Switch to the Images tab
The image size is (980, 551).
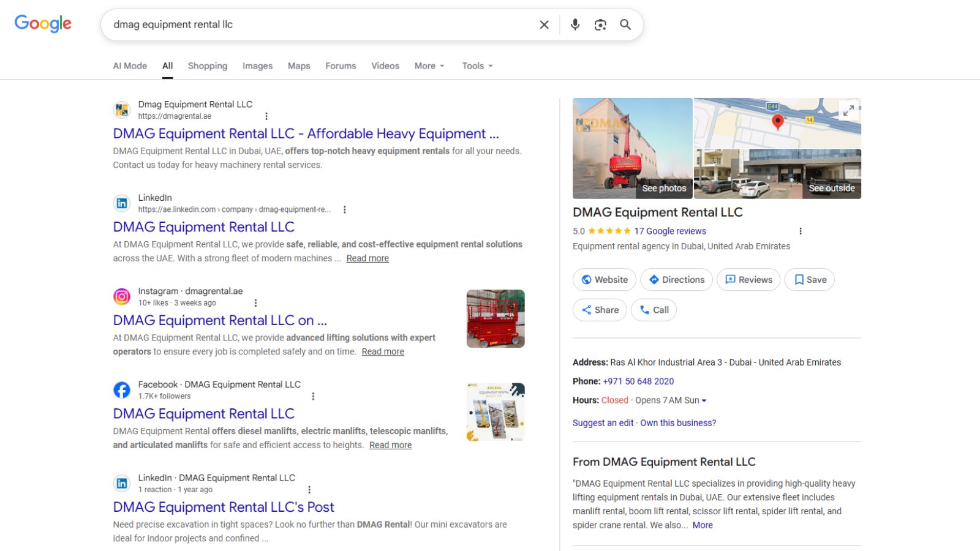point(257,66)
